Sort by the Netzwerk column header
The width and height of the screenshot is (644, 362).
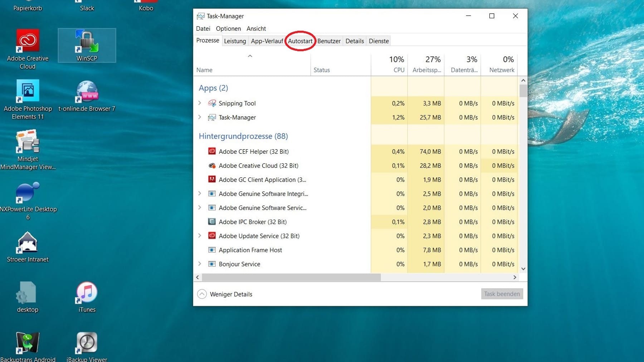tap(499, 65)
